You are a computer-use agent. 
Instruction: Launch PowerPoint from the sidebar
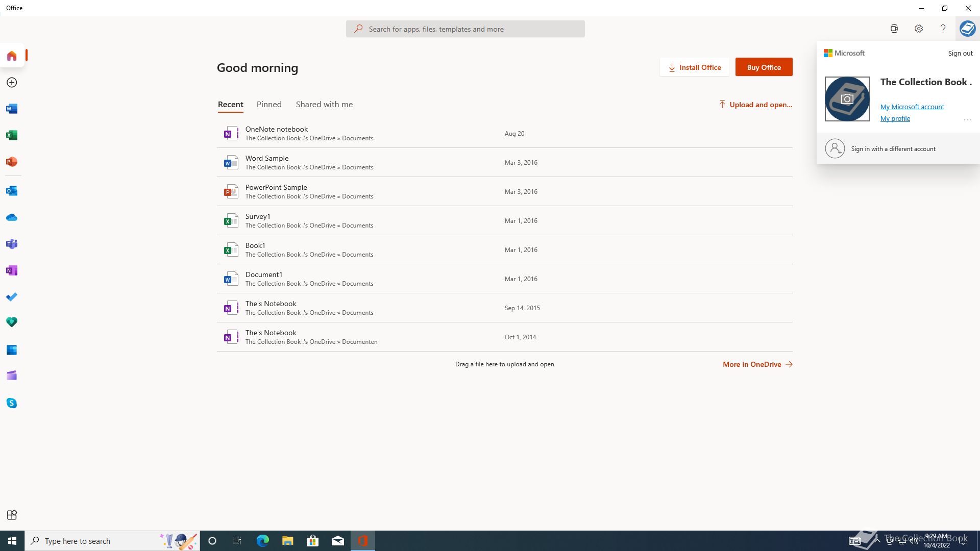12,162
